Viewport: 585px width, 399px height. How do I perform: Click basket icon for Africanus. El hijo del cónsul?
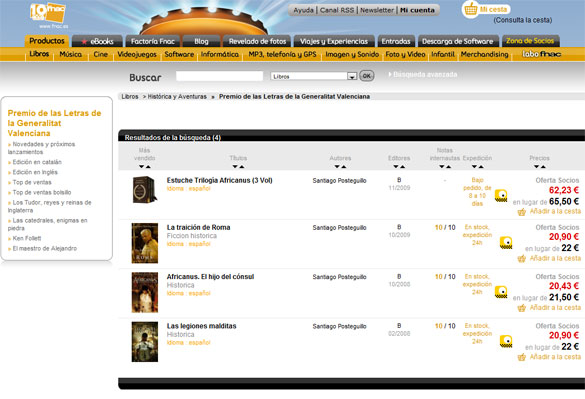coord(522,308)
